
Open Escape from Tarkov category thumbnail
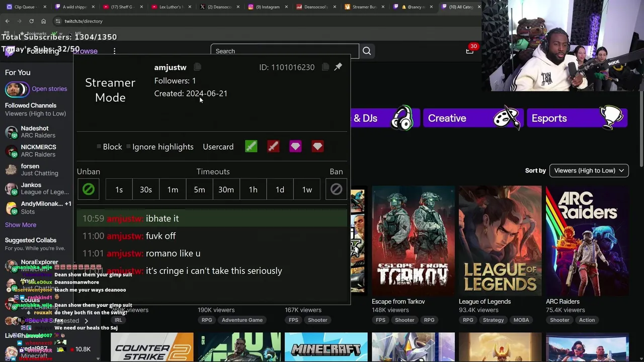pyautogui.click(x=413, y=241)
